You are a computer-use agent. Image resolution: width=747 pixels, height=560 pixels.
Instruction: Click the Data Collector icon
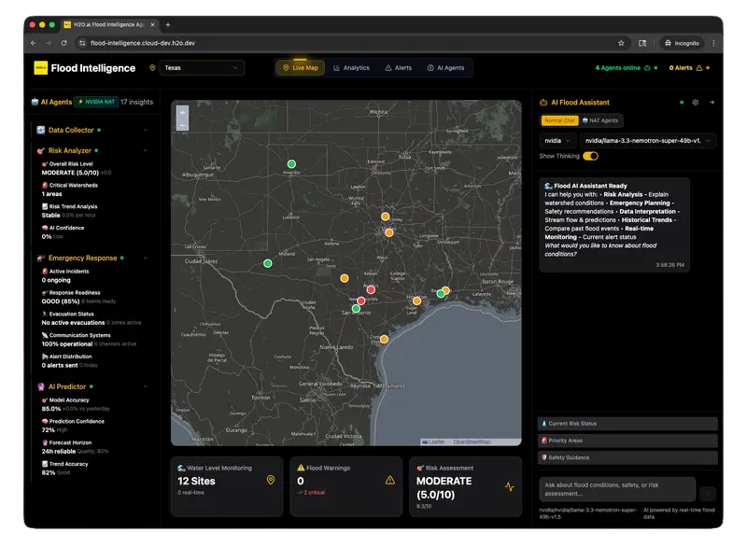(x=41, y=130)
